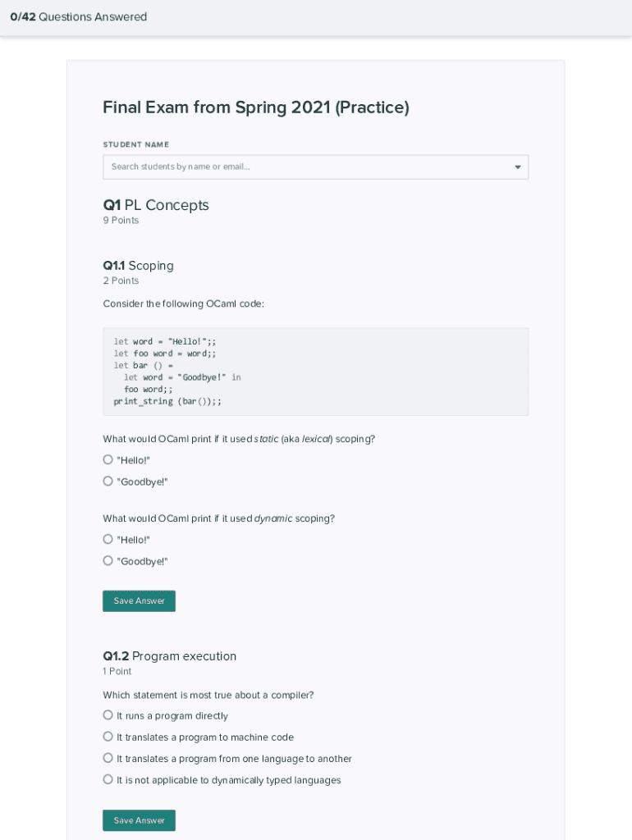The height and width of the screenshot is (840, 632).
Task: Choose "Goodbye!" for the dynamic scoping question
Action: 108,561
